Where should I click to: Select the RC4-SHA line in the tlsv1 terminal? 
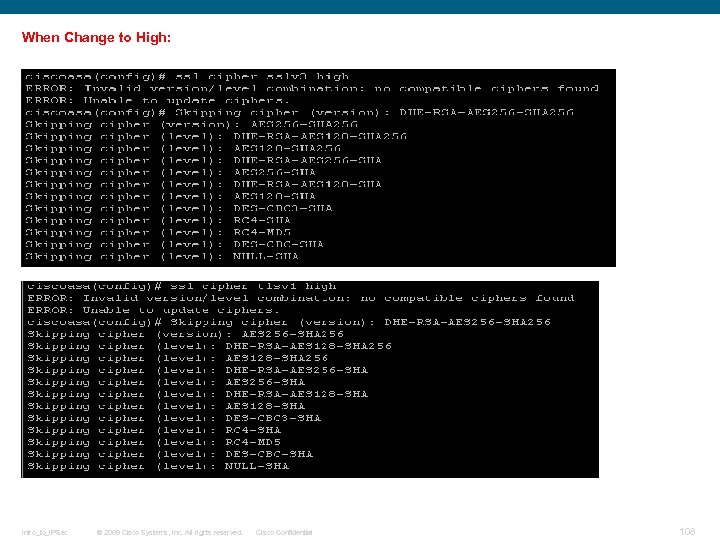pyautogui.click(x=154, y=430)
